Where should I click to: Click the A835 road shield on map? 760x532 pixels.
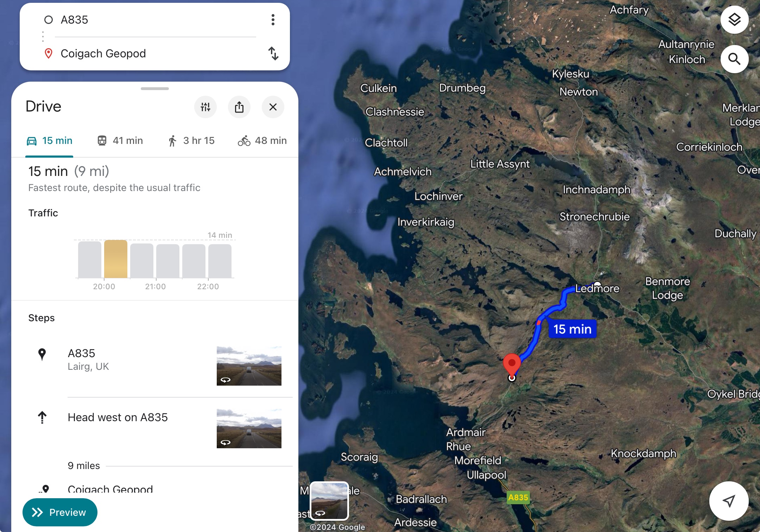[x=518, y=497]
